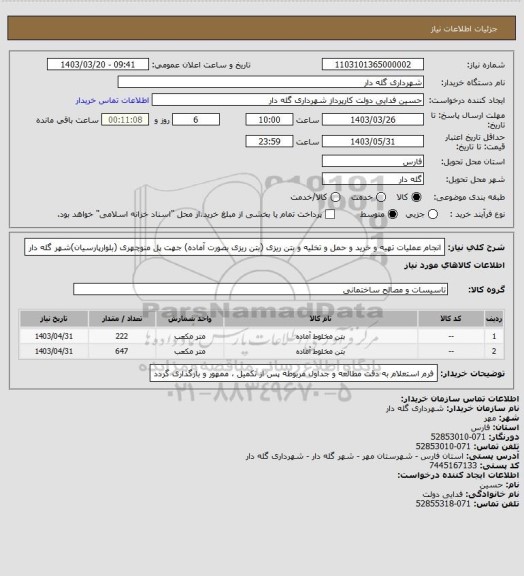Click the general description field شرح کلی نیاز
This screenshot has width=524, height=576.
pos(234,248)
